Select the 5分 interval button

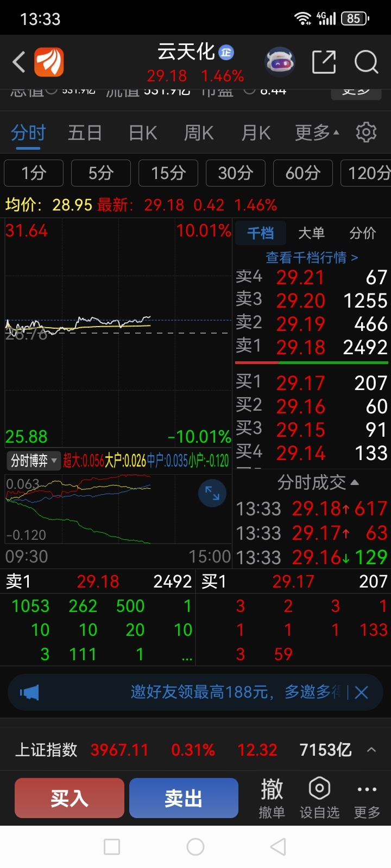(x=101, y=173)
